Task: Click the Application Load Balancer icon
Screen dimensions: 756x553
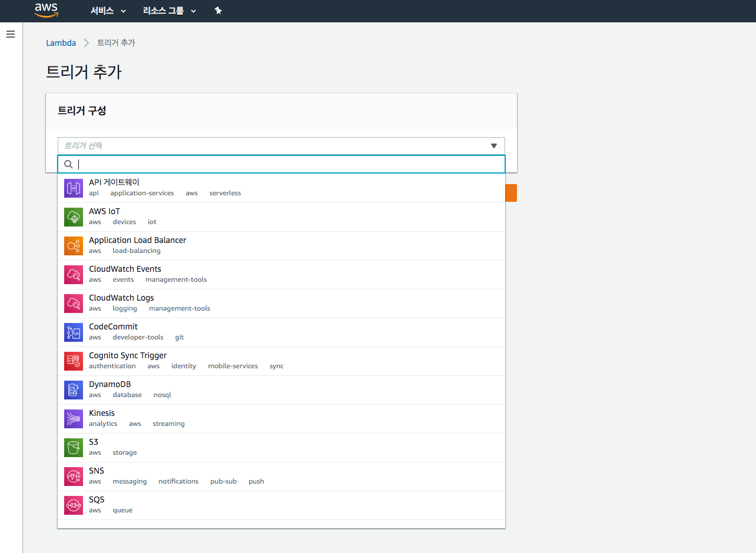Action: [74, 246]
